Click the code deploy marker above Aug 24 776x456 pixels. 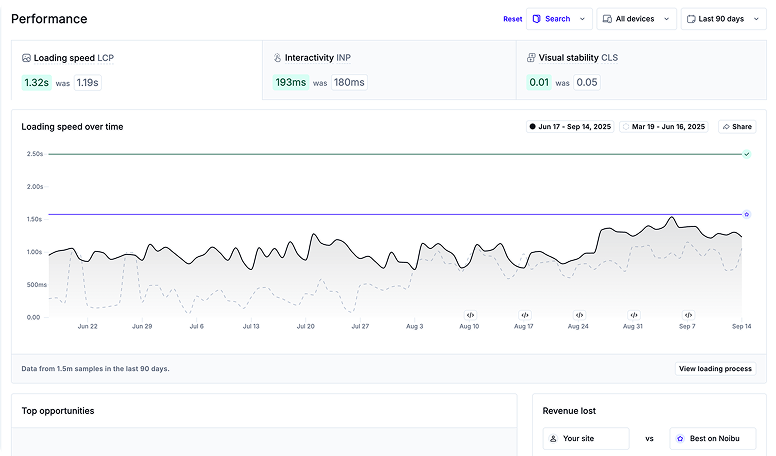pos(579,314)
